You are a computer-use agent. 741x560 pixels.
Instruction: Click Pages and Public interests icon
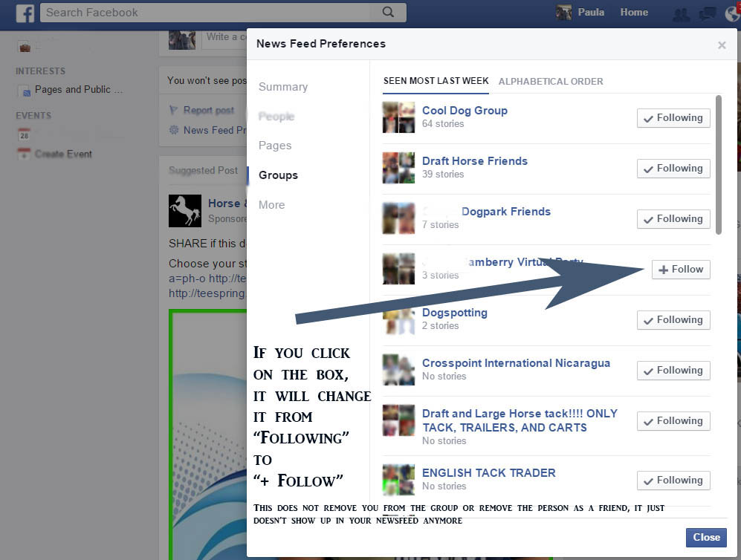click(25, 91)
